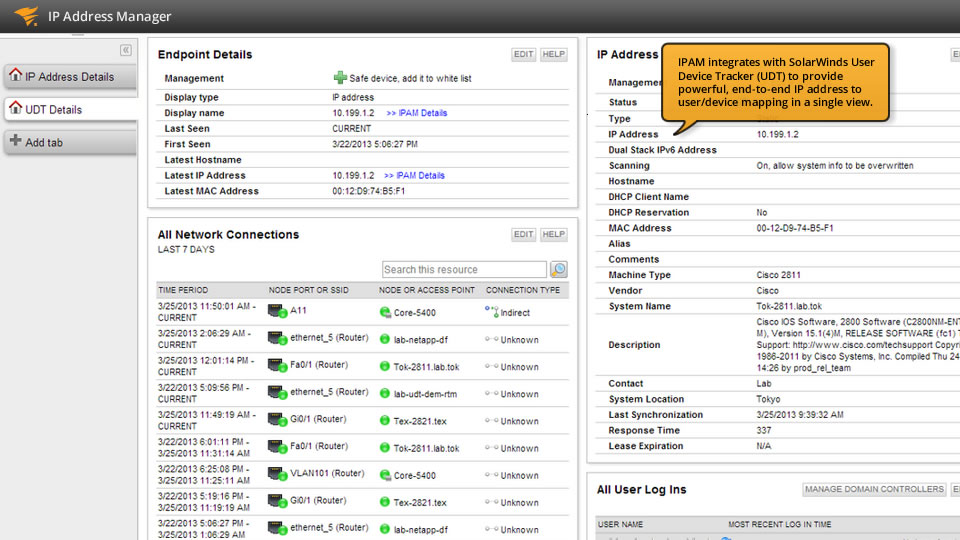Click the home icon on IP Address Details

(x=15, y=75)
